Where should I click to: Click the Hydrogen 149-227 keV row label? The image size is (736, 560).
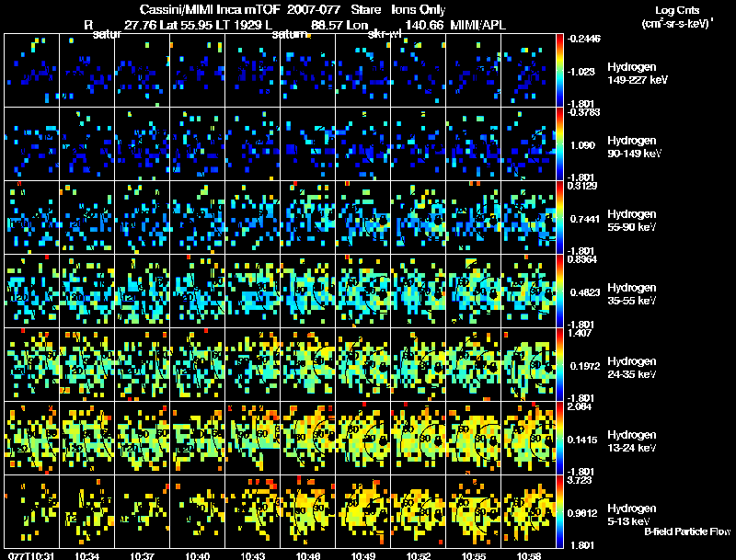pos(637,74)
